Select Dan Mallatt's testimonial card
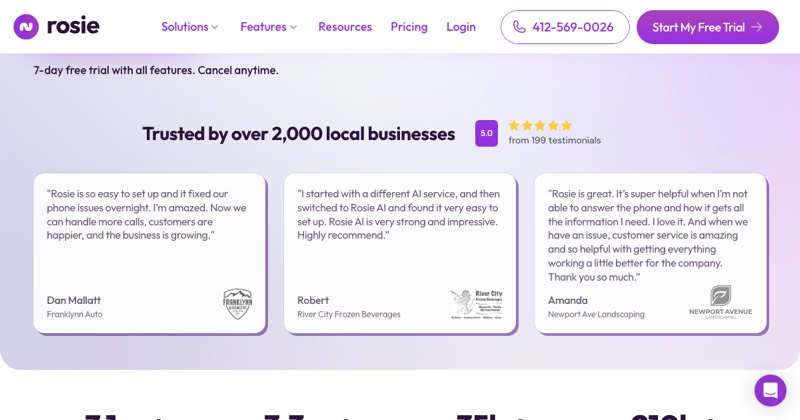800x420 pixels. [149, 254]
